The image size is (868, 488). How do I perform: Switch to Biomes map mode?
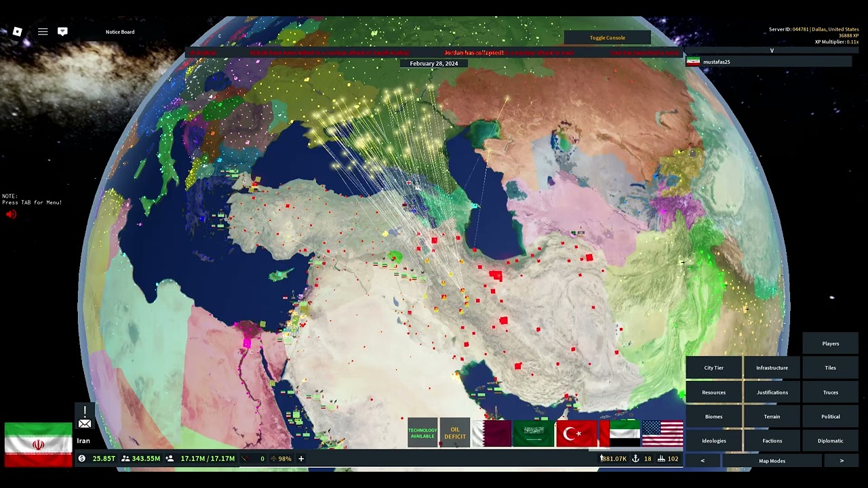pyautogui.click(x=714, y=417)
